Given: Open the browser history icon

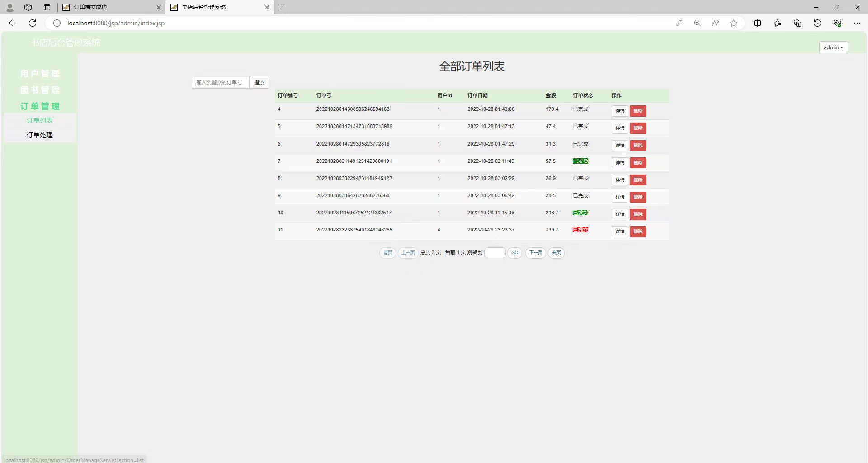Looking at the screenshot, I should [817, 23].
